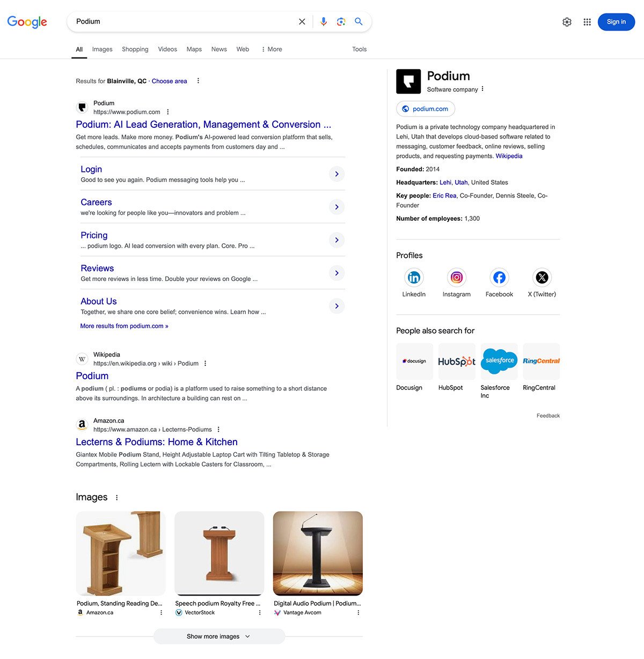Switch to the Images tab

(x=102, y=49)
